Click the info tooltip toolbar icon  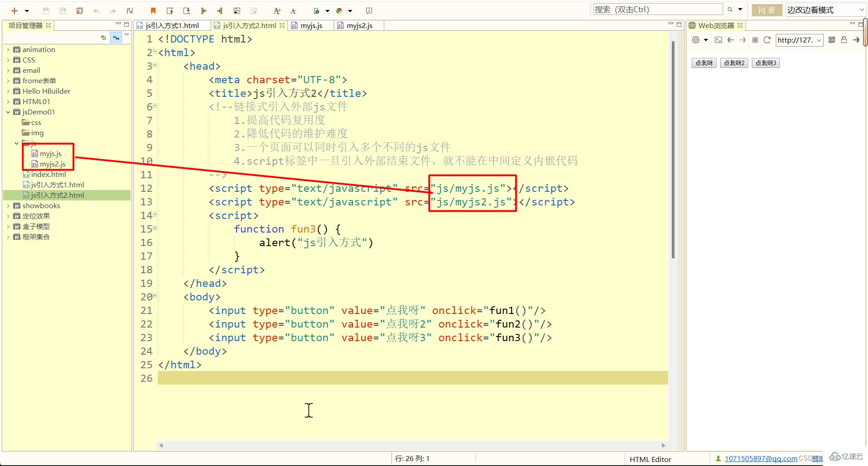369,11
